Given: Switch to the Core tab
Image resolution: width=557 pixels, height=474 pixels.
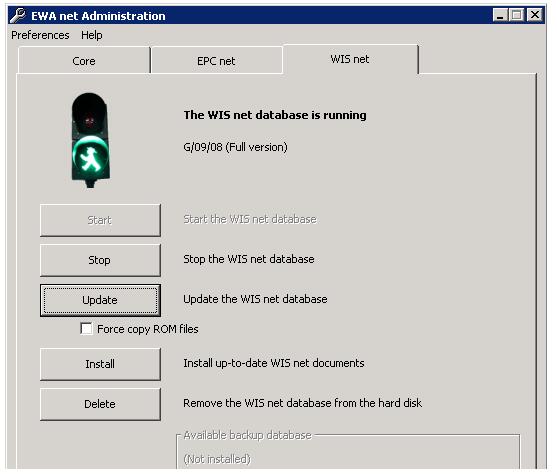Looking at the screenshot, I should pos(84,61).
